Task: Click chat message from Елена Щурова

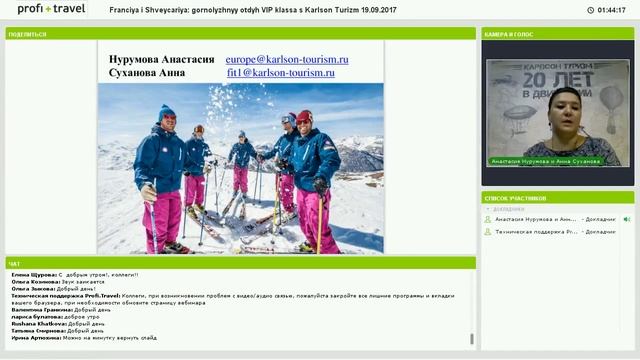Action: (75, 275)
